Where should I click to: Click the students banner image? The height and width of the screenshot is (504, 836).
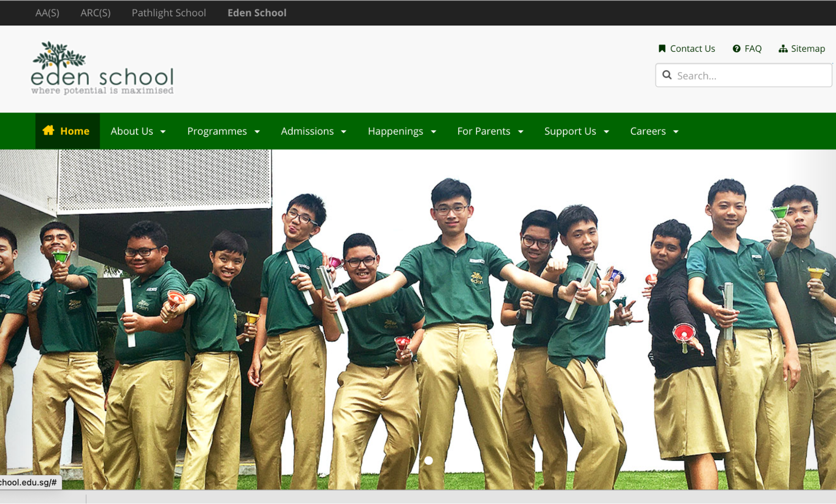coord(418,318)
